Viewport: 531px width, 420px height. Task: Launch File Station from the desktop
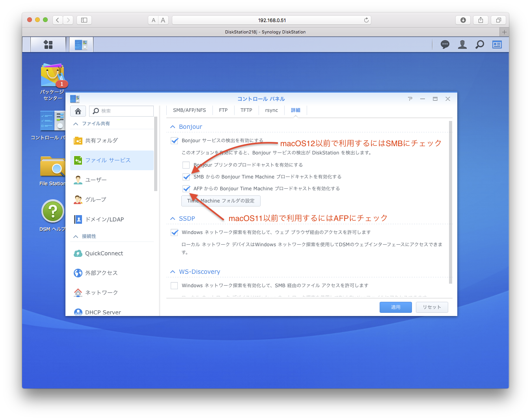coord(52,167)
